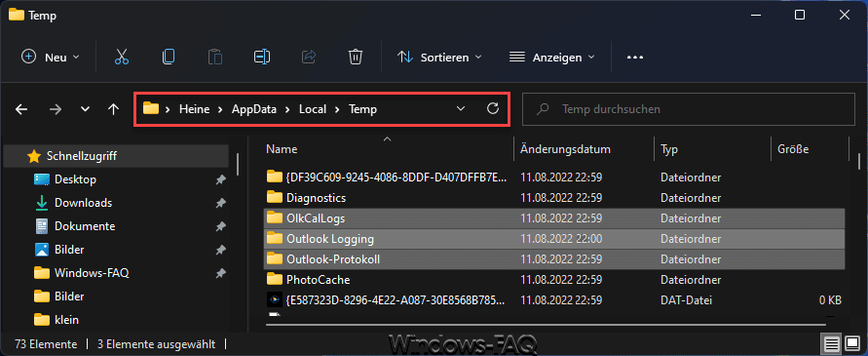This screenshot has height=356, width=868.
Task: Click Temp in the address bar
Action: coord(362,109)
